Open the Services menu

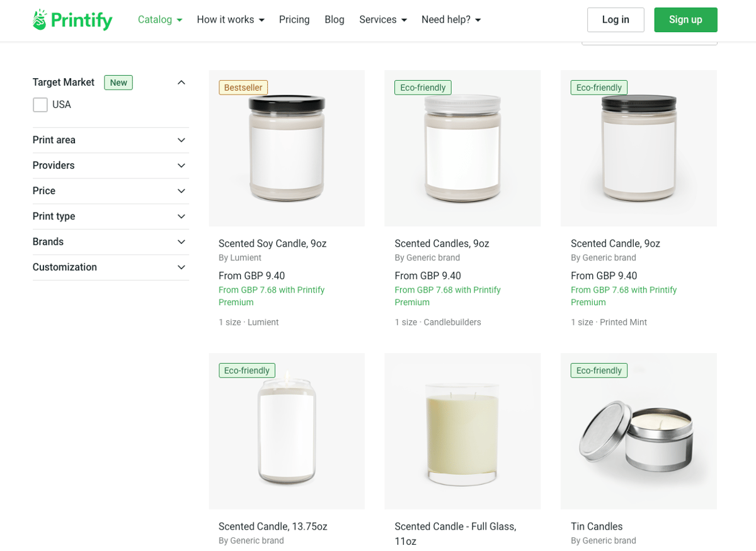(383, 20)
